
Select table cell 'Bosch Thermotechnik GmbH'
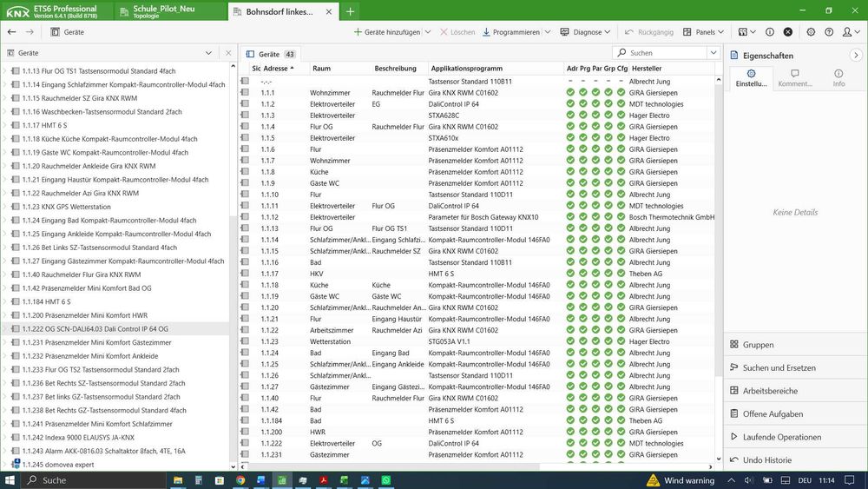[671, 217]
